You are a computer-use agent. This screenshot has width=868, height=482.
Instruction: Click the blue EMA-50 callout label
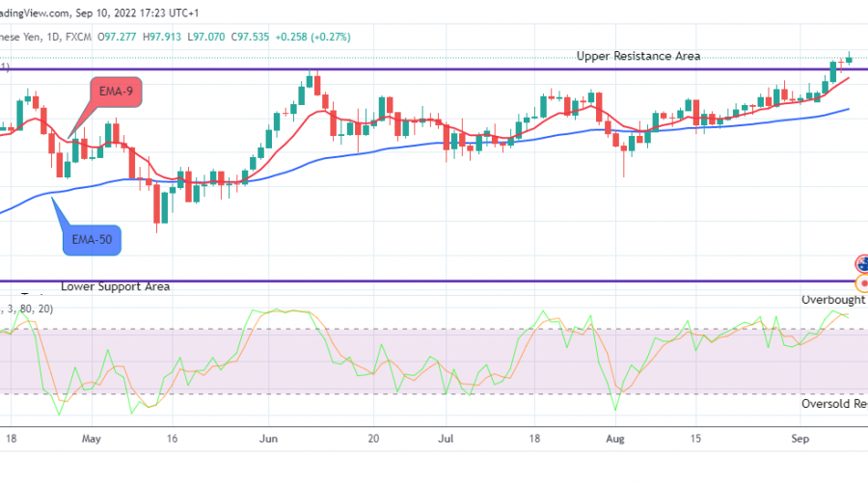click(x=92, y=240)
